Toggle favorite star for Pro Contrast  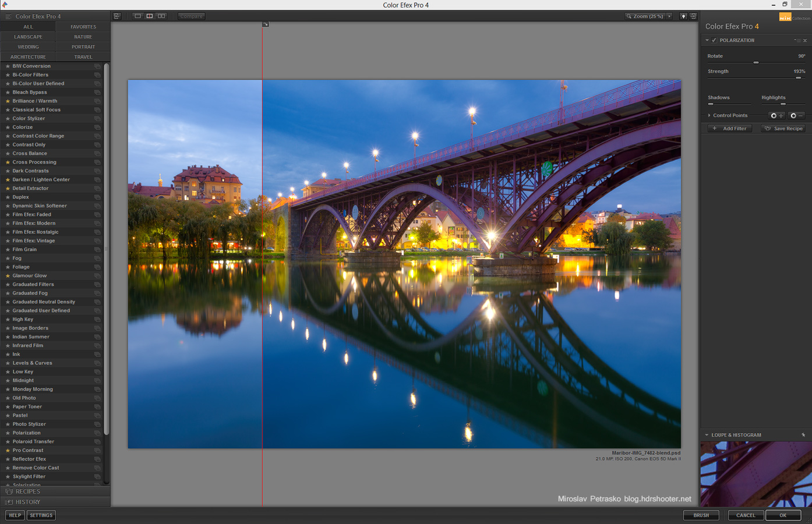point(8,451)
